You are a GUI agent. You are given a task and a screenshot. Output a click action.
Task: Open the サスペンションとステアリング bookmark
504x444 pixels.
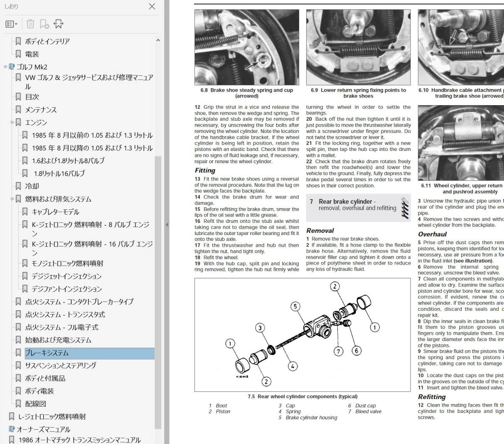pyautogui.click(x=60, y=365)
